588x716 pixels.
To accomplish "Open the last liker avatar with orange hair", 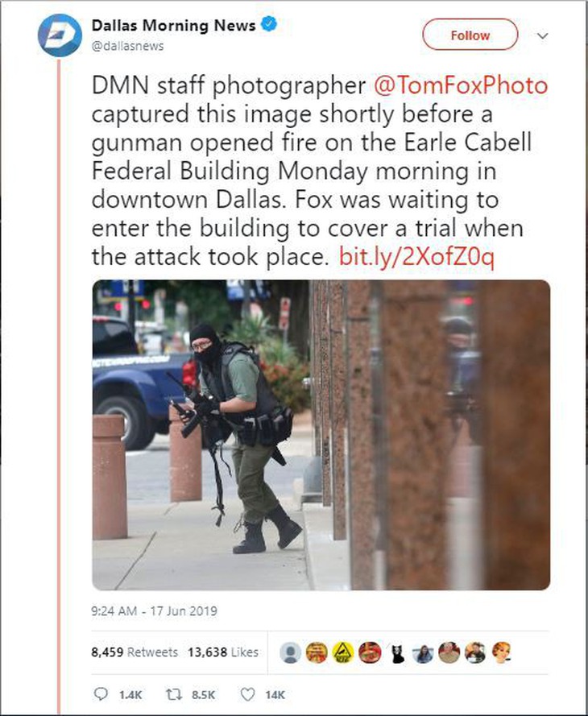I will tap(502, 652).
